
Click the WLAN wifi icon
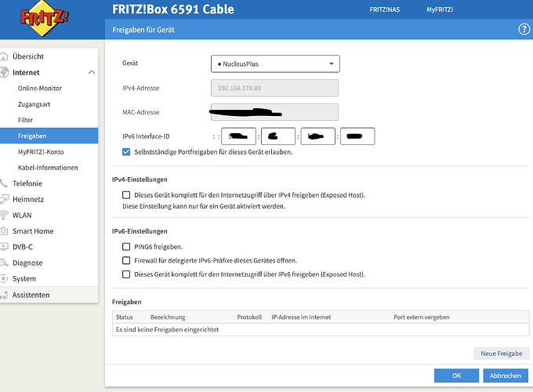click(x=4, y=215)
